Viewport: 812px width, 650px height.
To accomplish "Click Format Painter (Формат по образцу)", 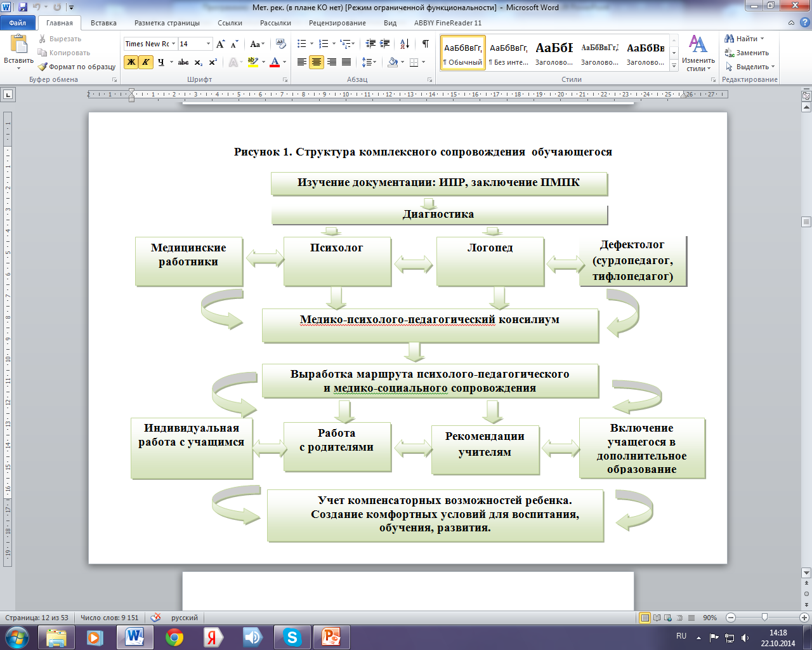I will point(77,67).
